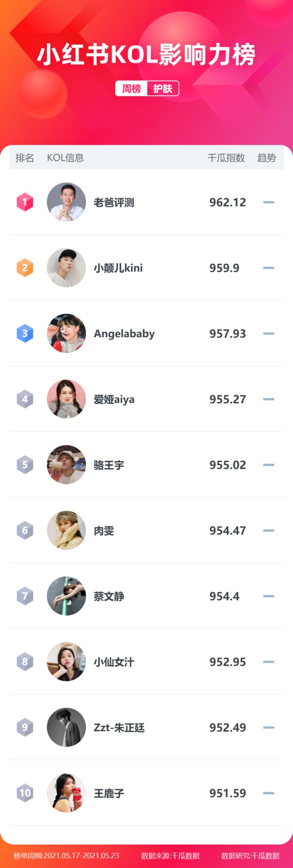
Task: Open 小颠儿kini avatar picture
Action: [x=66, y=268]
